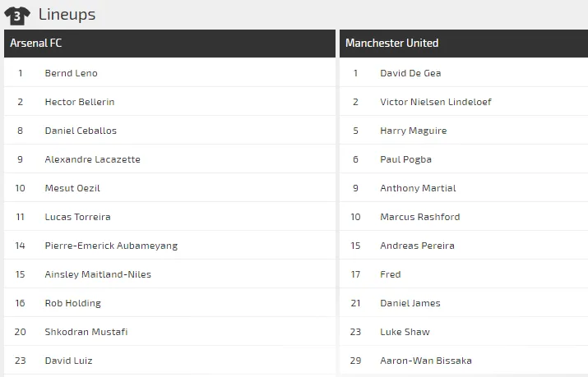Click Victor Nielsen Lindeloef's name
The height and width of the screenshot is (377, 588).
click(436, 102)
